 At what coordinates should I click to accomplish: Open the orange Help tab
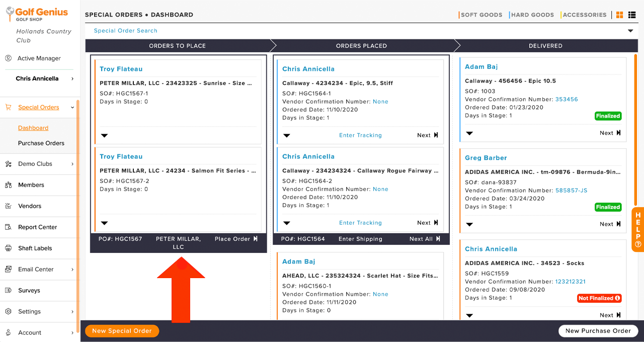[638, 229]
